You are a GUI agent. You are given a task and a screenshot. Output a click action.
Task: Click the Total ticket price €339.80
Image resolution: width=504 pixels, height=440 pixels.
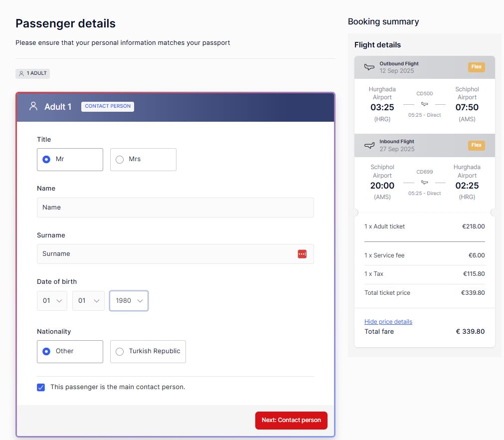pos(473,293)
